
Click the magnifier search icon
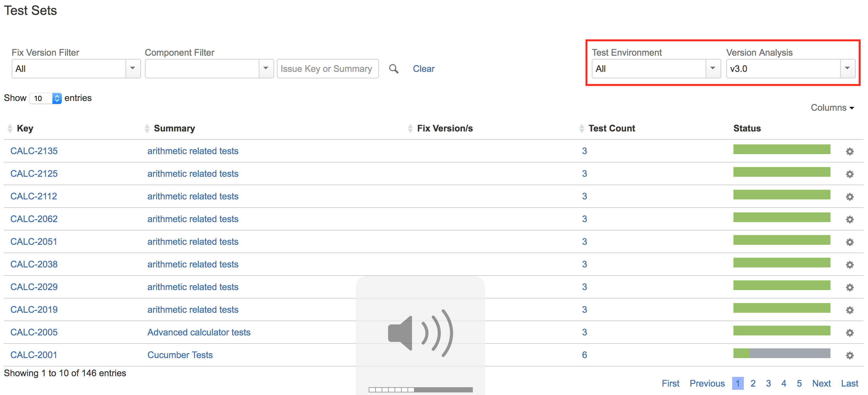394,69
